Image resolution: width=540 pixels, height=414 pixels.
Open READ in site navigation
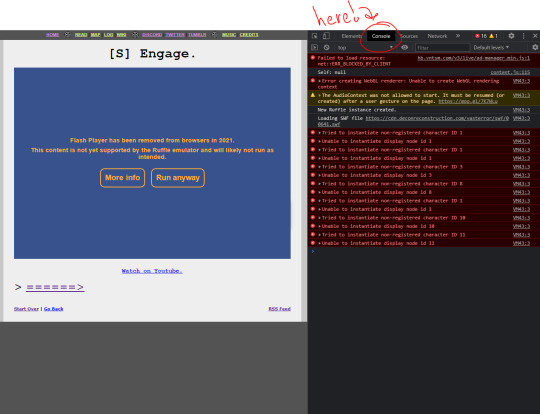click(81, 35)
